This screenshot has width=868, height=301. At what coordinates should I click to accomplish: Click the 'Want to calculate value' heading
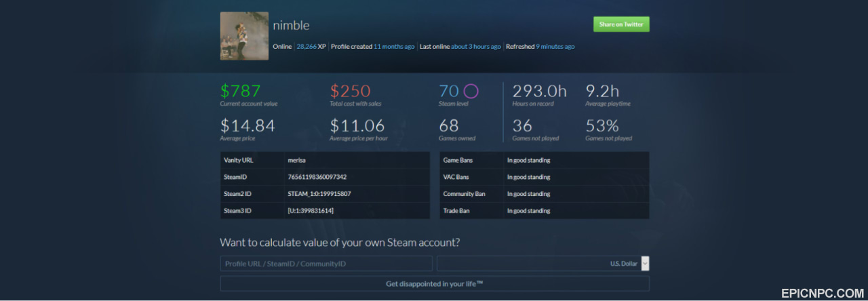click(340, 243)
